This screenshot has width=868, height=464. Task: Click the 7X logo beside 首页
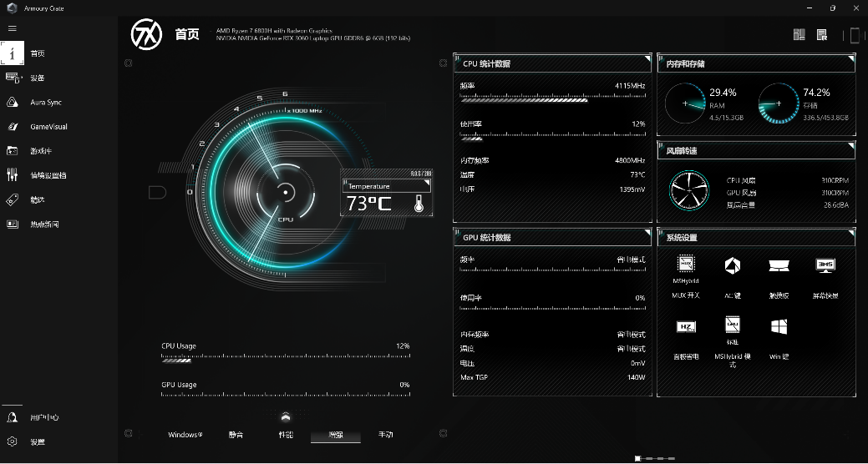click(146, 34)
